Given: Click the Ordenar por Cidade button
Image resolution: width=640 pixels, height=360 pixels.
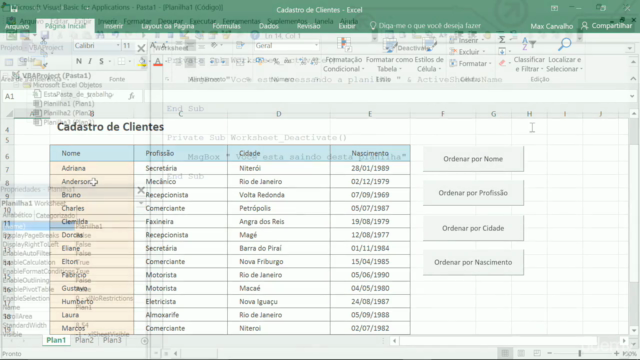Looking at the screenshot, I should (x=473, y=228).
